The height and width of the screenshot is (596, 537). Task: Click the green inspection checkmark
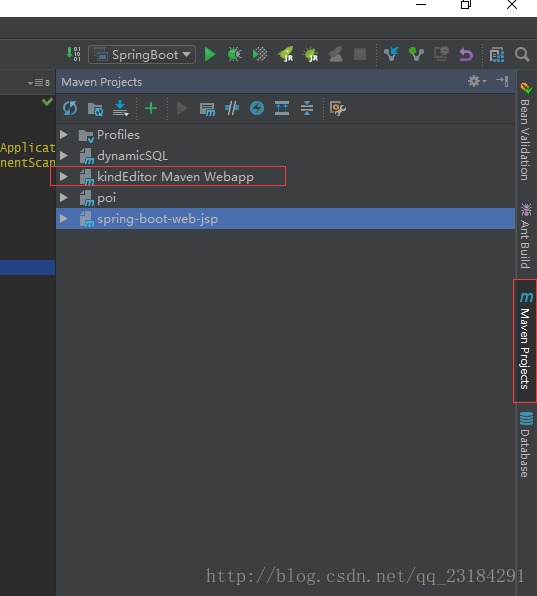coord(48,101)
